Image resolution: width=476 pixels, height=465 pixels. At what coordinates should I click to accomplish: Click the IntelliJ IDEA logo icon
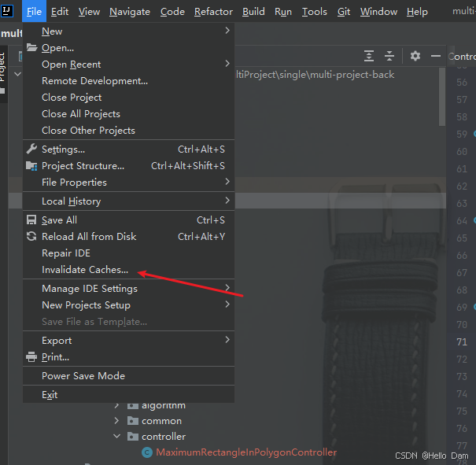pos(7,11)
